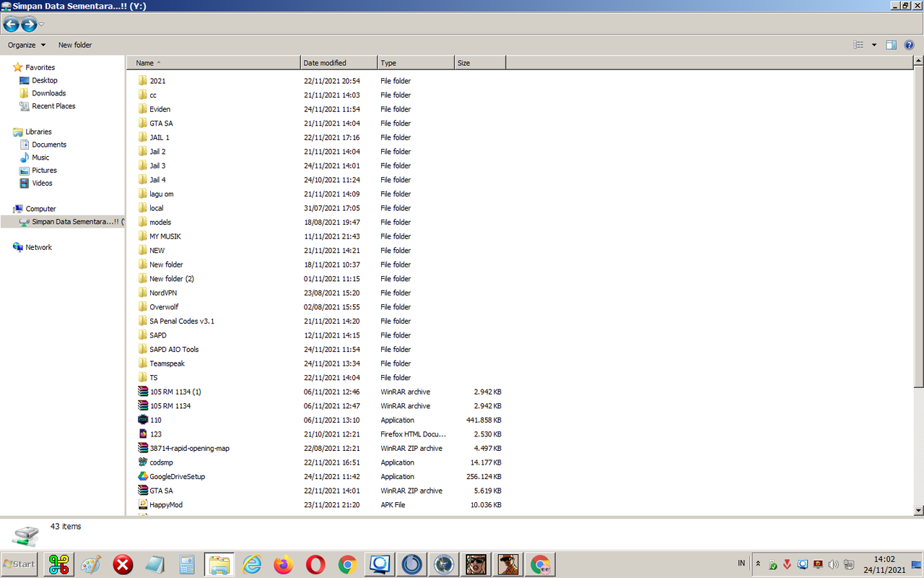Select the lagu om folder icon
924x578 pixels.
point(143,194)
